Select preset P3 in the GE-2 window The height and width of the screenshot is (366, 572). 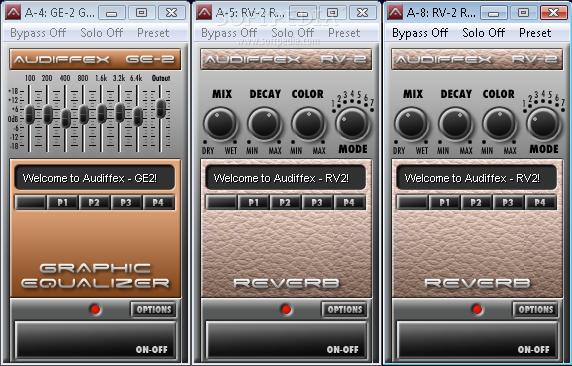click(126, 203)
